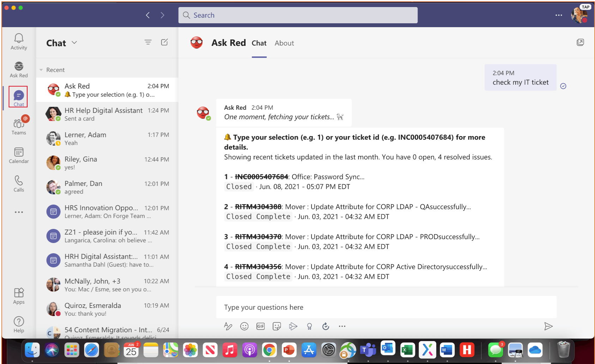The image size is (595, 364).
Task: Open more apps ellipsis in sidebar
Action: (x=19, y=212)
